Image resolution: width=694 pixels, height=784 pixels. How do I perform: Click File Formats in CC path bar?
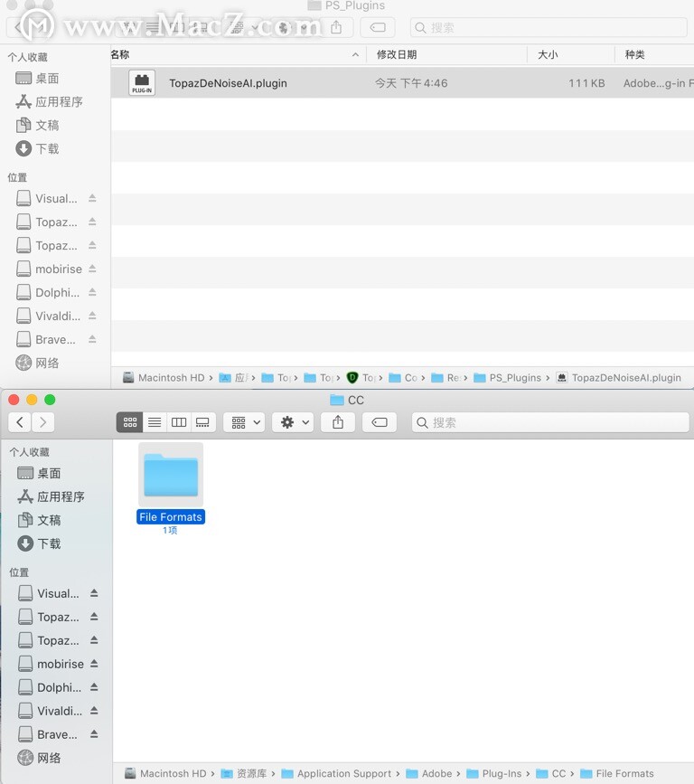[617, 773]
